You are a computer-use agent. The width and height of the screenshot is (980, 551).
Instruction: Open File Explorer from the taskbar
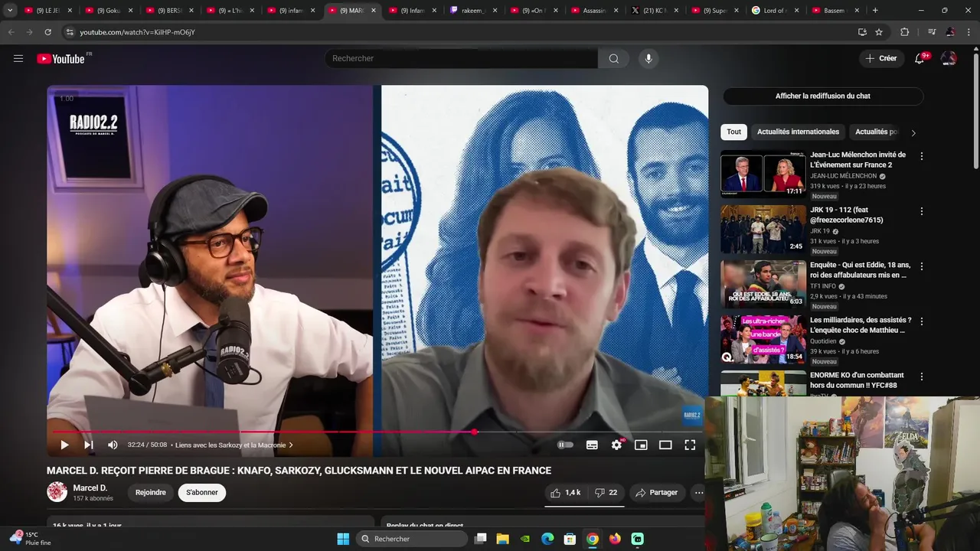click(x=503, y=539)
